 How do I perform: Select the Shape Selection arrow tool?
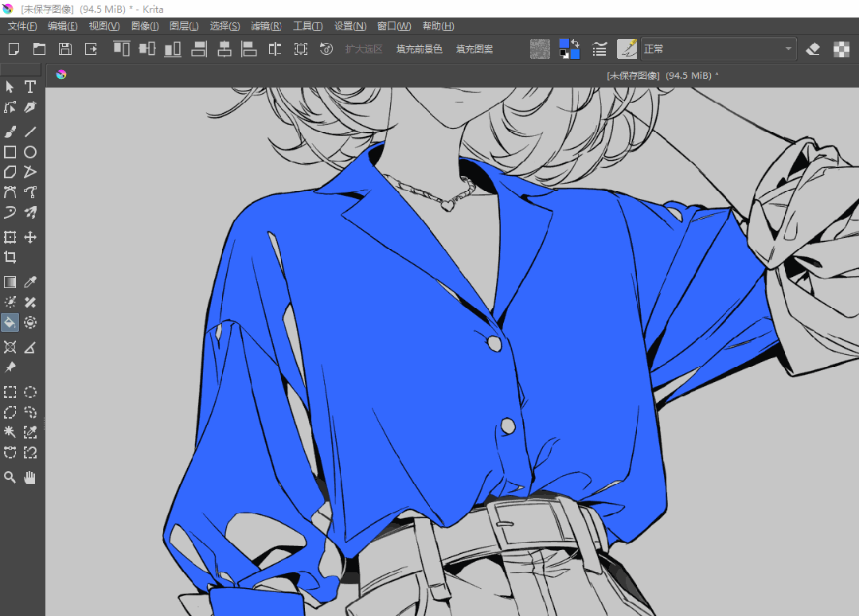[x=10, y=87]
